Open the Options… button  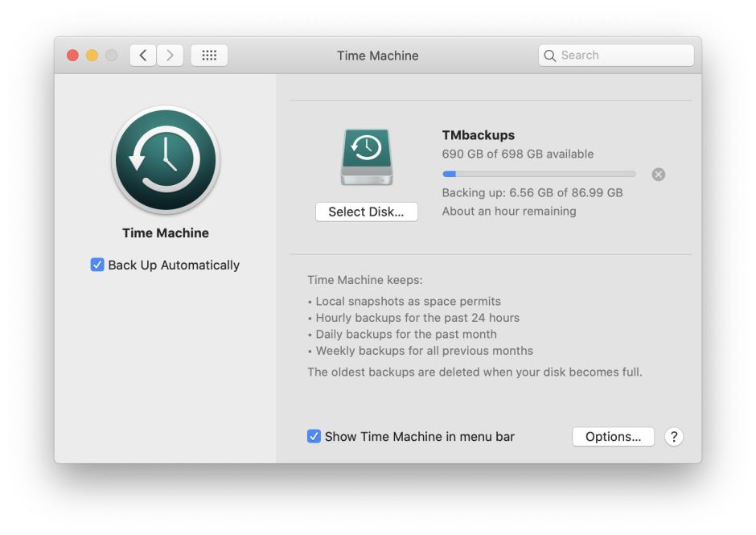[x=613, y=437]
